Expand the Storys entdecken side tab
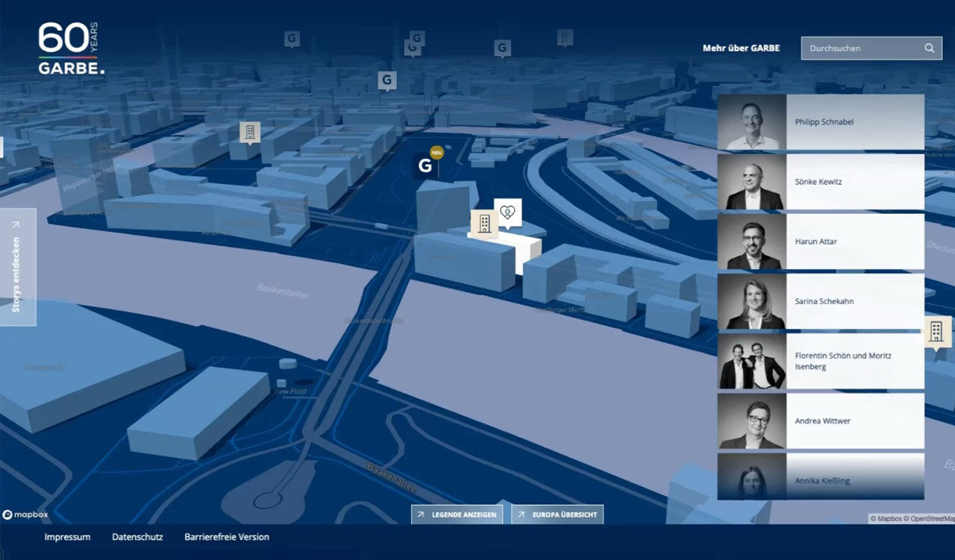 pos(17,266)
